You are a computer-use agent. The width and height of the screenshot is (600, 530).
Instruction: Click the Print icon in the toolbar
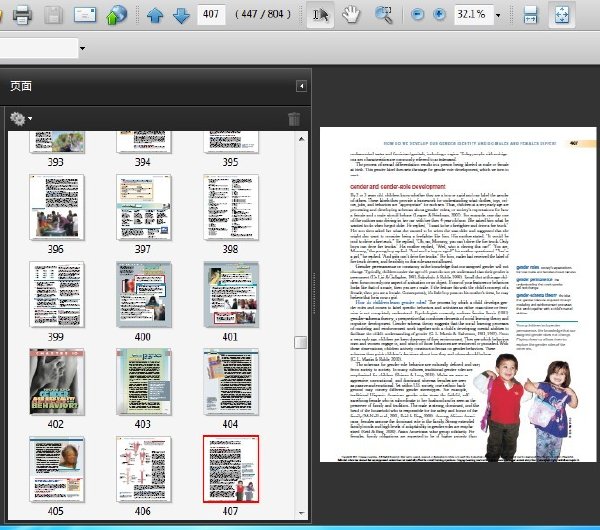click(22, 15)
